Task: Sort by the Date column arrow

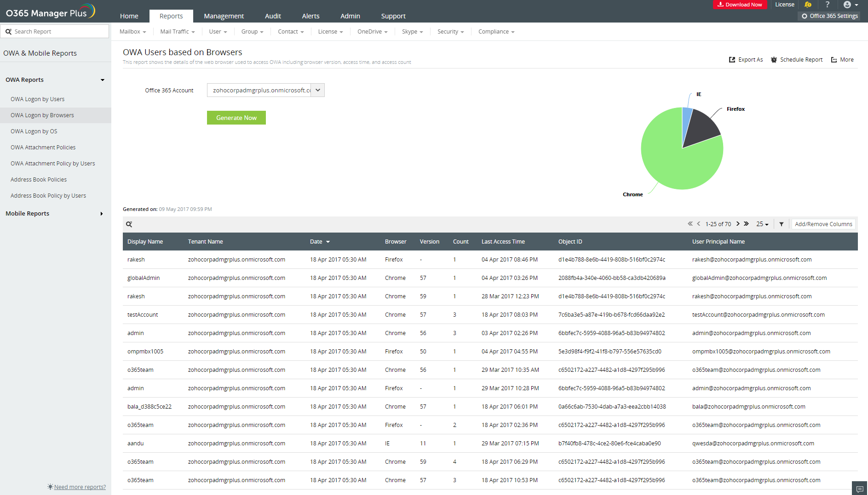Action: pyautogui.click(x=328, y=242)
